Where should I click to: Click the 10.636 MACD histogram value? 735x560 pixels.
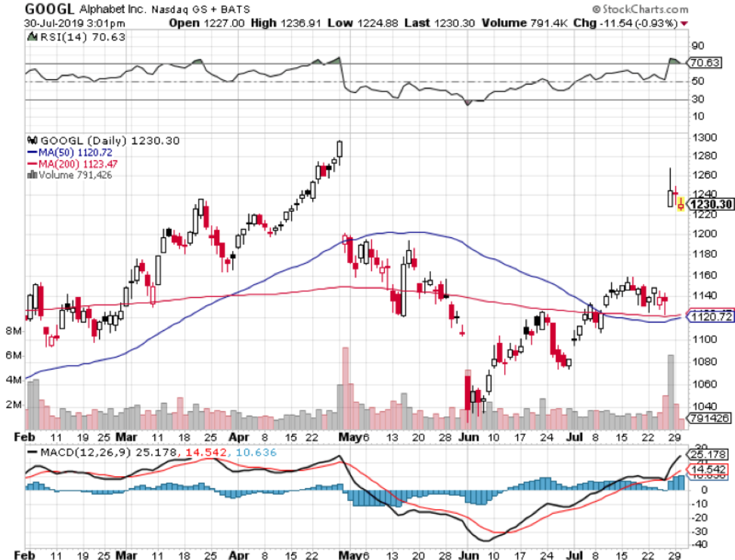(256, 453)
